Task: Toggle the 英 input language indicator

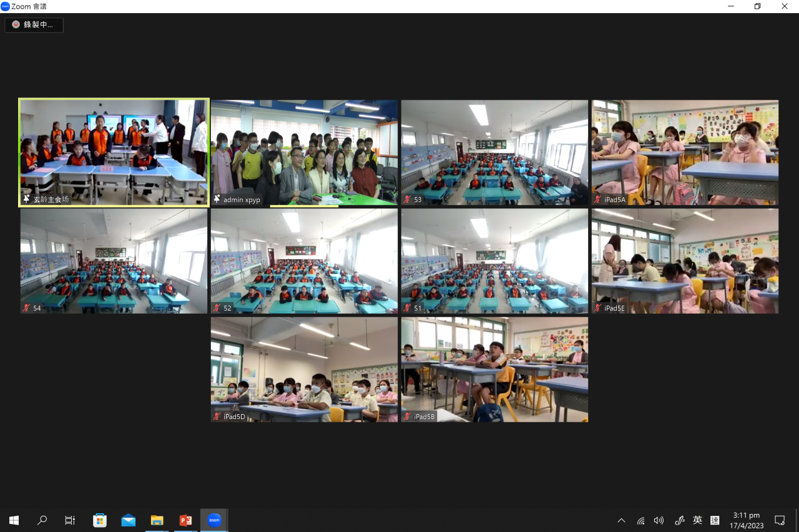Action: point(697,520)
